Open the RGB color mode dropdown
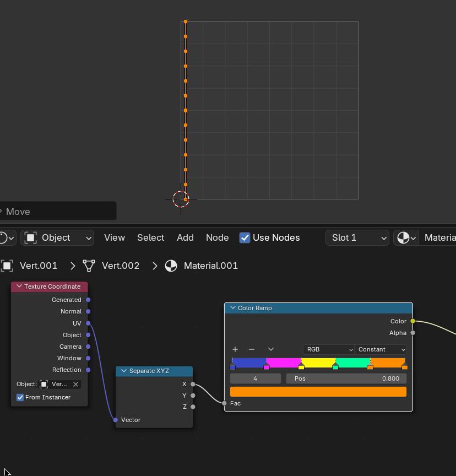 (329, 349)
